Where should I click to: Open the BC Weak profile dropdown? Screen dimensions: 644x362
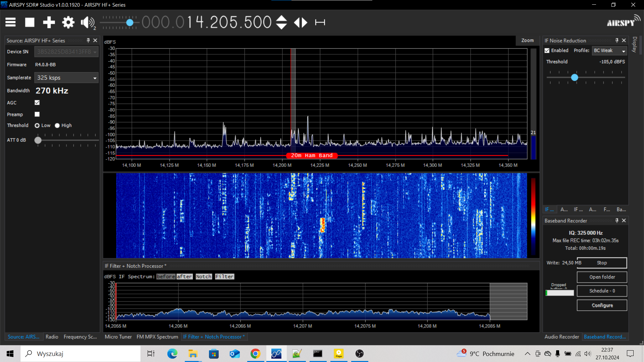pyautogui.click(x=609, y=51)
